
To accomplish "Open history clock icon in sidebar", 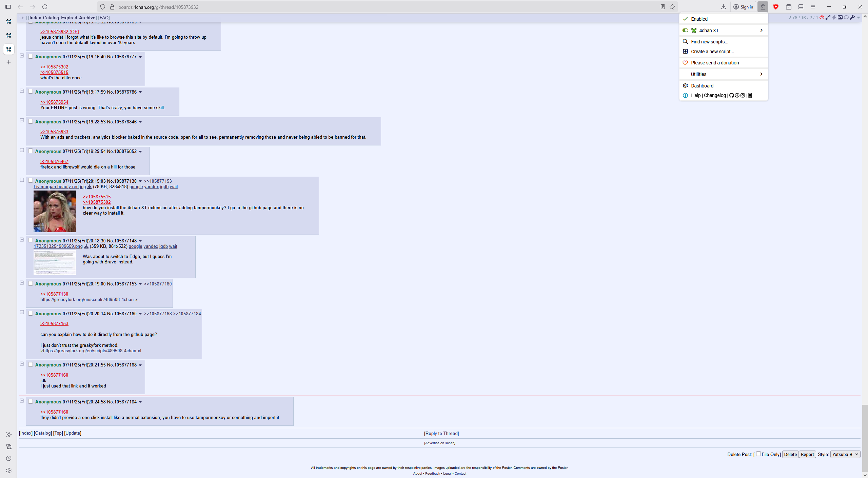I will click(9, 458).
